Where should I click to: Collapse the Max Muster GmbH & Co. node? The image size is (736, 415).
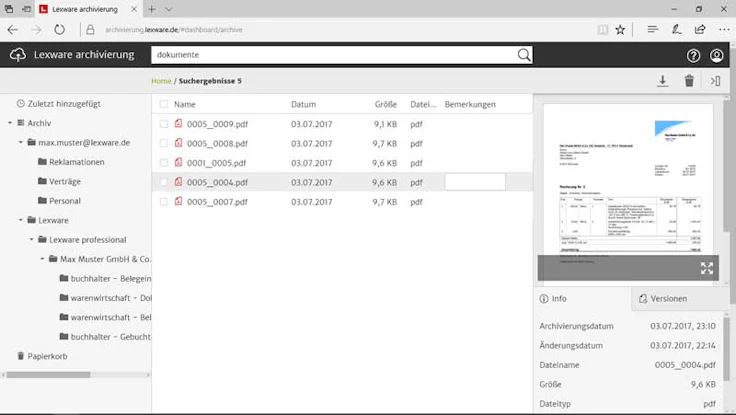(x=42, y=259)
